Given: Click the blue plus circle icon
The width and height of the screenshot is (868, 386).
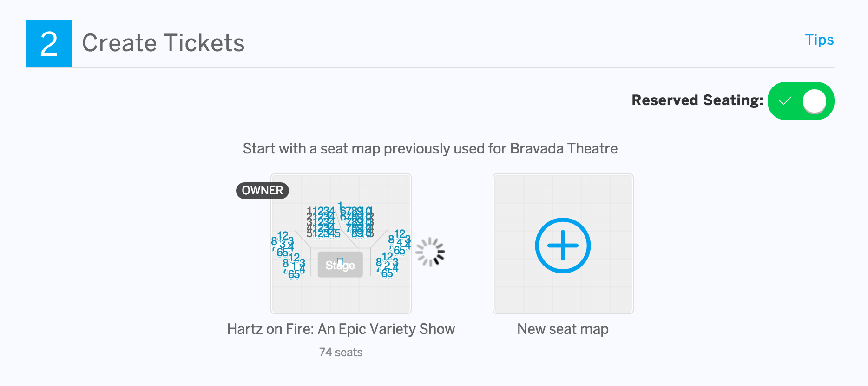Looking at the screenshot, I should click(563, 245).
